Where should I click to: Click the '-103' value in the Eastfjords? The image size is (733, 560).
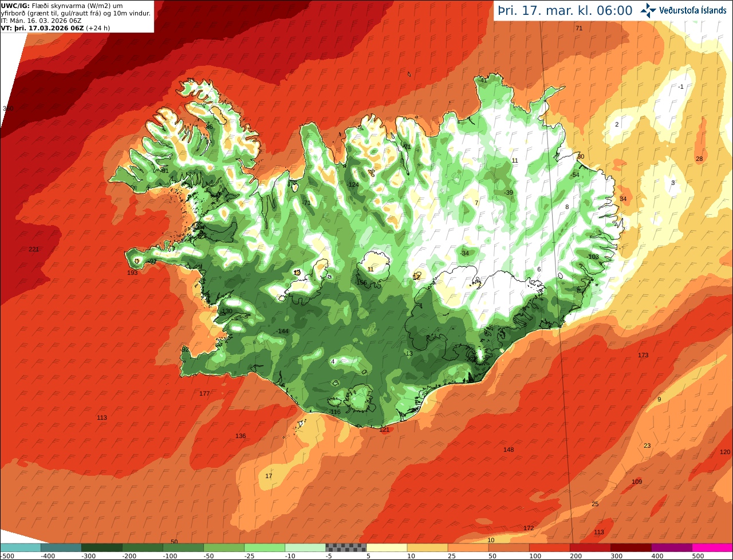pyautogui.click(x=593, y=257)
